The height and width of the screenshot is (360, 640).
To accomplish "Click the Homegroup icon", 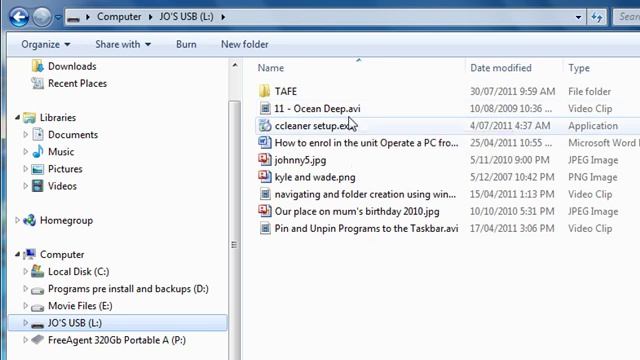I will [x=29, y=220].
